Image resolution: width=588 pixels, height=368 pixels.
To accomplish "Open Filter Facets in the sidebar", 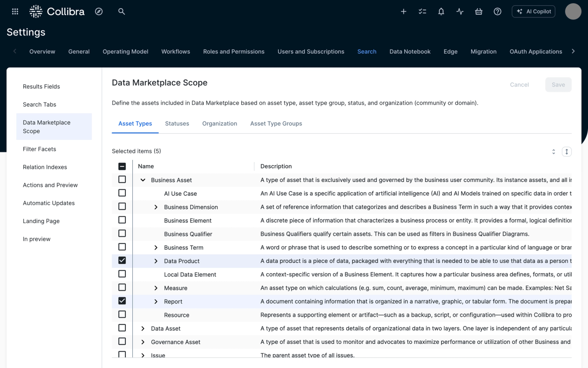I will [40, 149].
